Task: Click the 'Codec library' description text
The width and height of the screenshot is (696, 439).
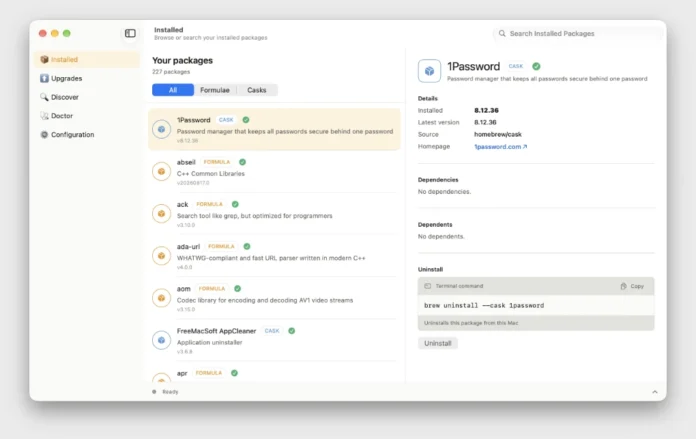Action: (x=265, y=300)
